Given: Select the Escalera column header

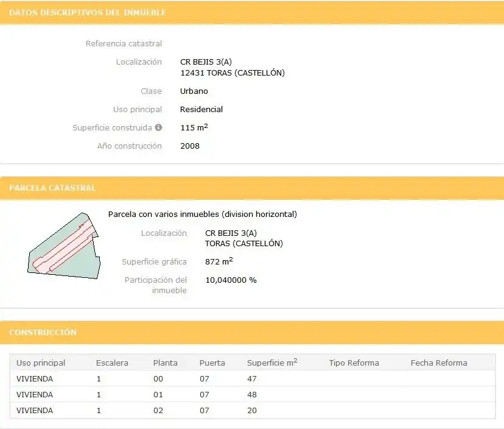Looking at the screenshot, I should 112,363.
